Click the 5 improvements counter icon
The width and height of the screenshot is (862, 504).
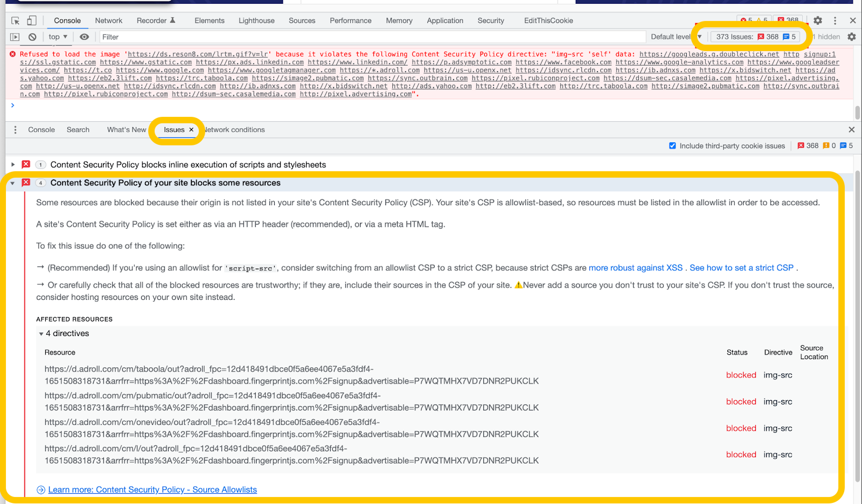(x=843, y=145)
